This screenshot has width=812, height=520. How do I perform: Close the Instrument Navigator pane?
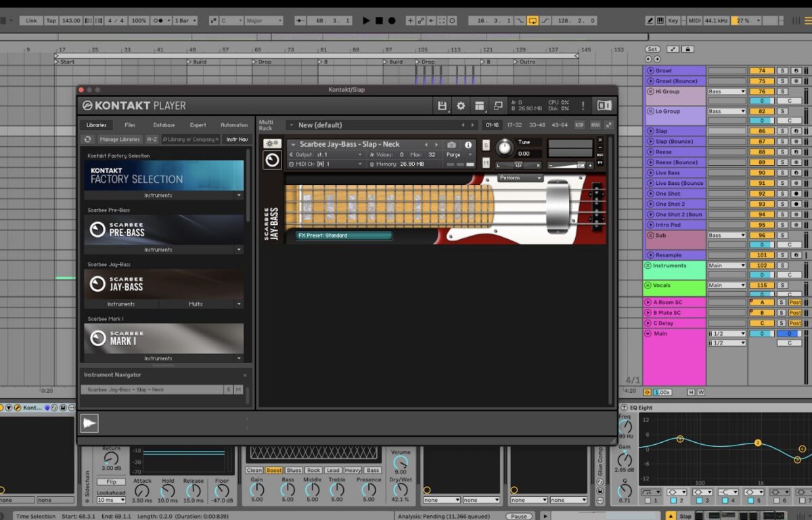[x=245, y=375]
